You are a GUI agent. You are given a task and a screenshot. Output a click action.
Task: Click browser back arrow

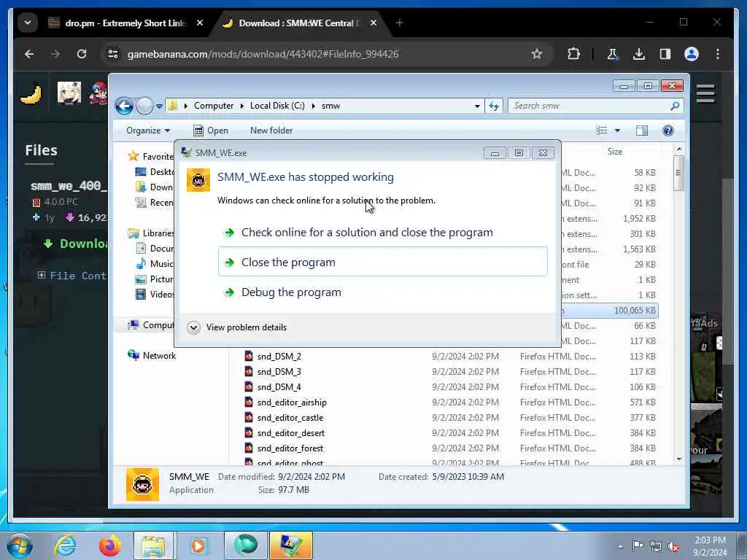click(29, 54)
